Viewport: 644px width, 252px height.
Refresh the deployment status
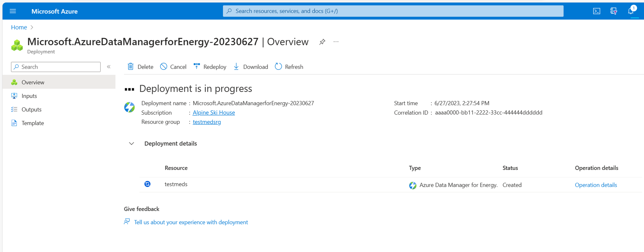(289, 67)
